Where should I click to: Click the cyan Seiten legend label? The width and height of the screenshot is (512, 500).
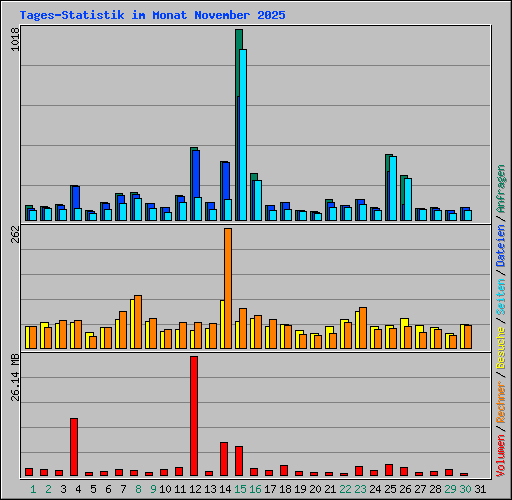tap(500, 297)
